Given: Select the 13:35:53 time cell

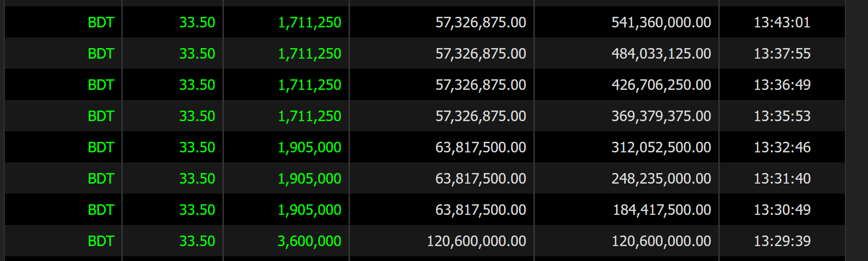Looking at the screenshot, I should pos(782,116).
